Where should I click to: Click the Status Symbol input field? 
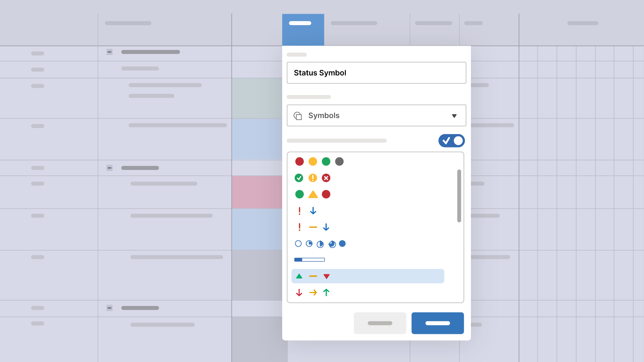click(x=376, y=72)
